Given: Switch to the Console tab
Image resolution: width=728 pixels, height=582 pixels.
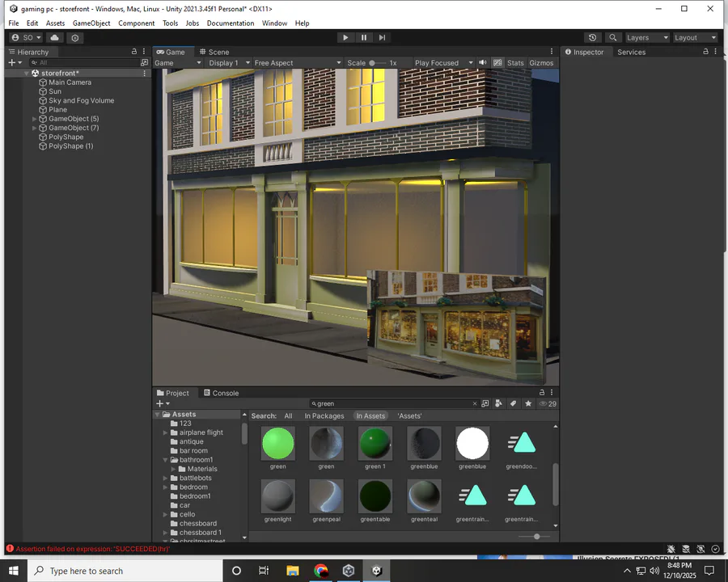Looking at the screenshot, I should point(221,393).
